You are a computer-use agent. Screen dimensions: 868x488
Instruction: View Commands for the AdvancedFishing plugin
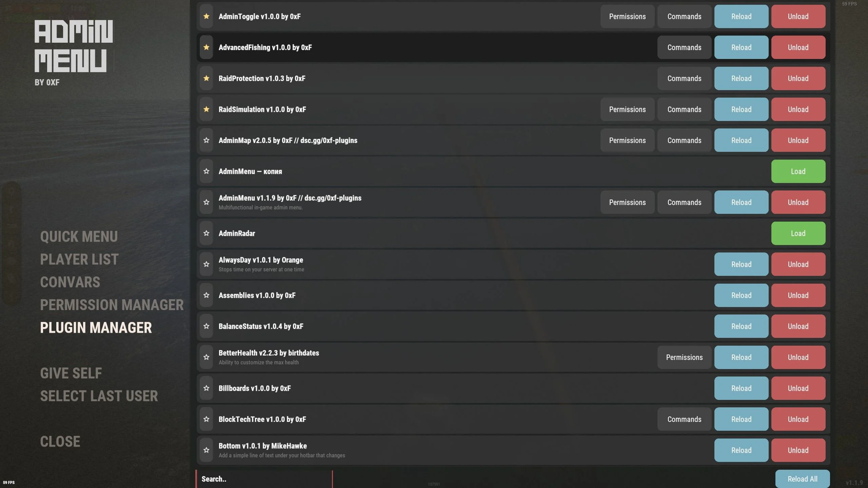tap(684, 47)
